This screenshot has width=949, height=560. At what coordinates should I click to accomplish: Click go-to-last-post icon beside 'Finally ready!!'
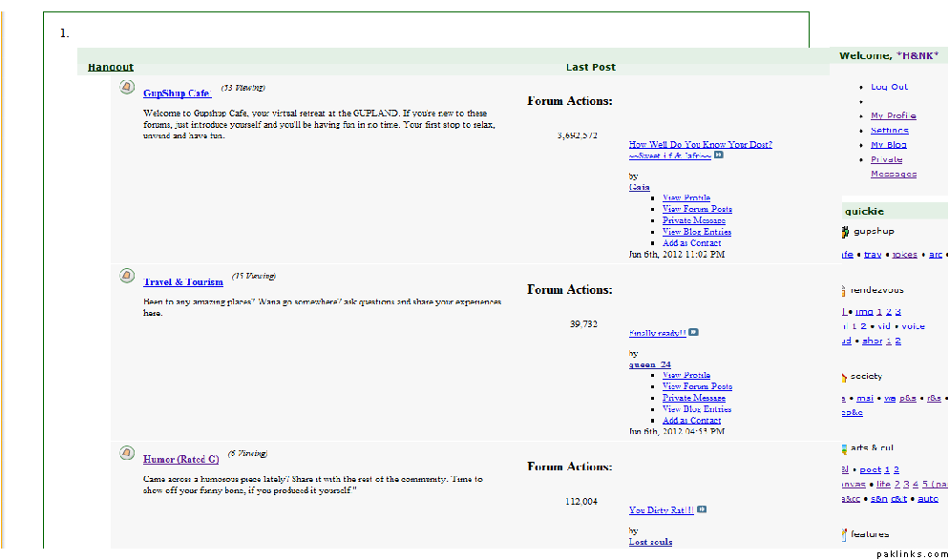[693, 332]
